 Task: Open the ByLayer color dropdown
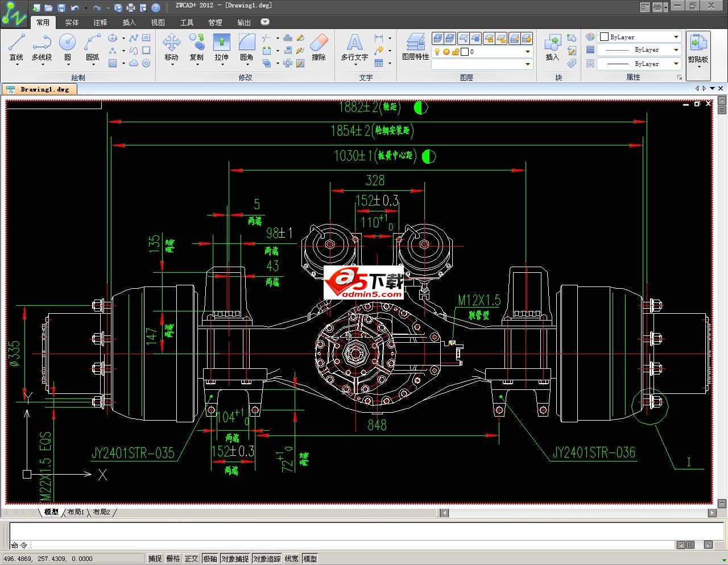676,37
